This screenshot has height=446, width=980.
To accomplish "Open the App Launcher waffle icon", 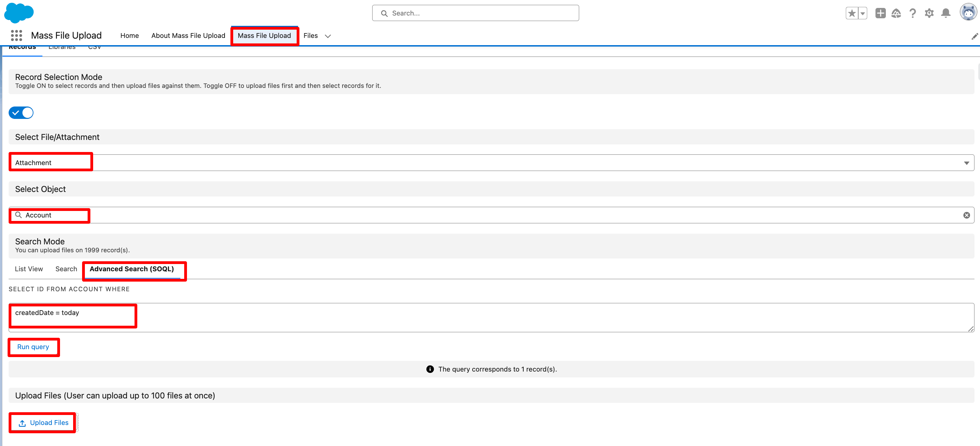I will tap(16, 36).
